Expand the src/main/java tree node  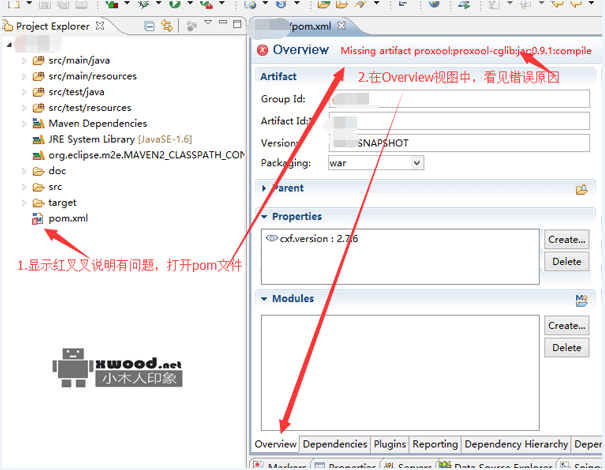click(x=24, y=61)
